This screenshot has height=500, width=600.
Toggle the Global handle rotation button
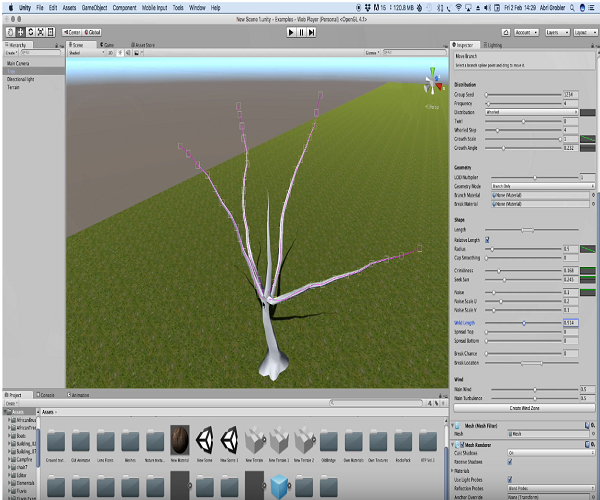[x=92, y=33]
